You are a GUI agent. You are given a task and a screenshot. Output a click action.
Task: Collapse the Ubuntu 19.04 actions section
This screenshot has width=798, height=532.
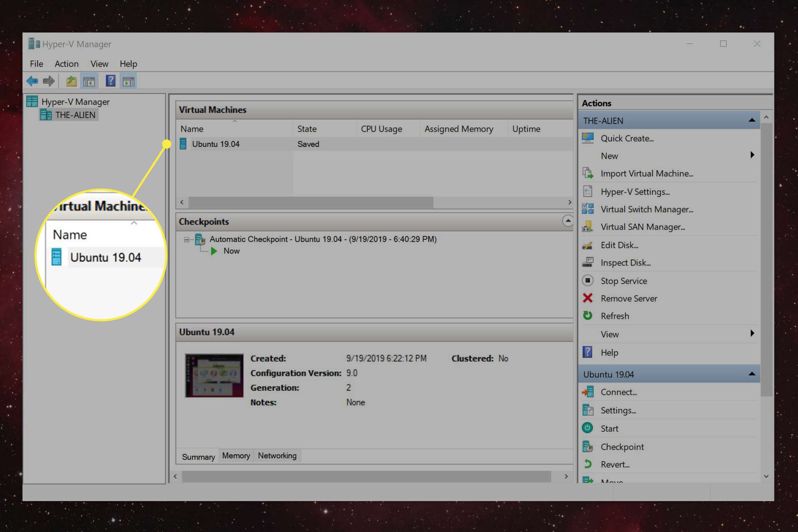pos(752,374)
